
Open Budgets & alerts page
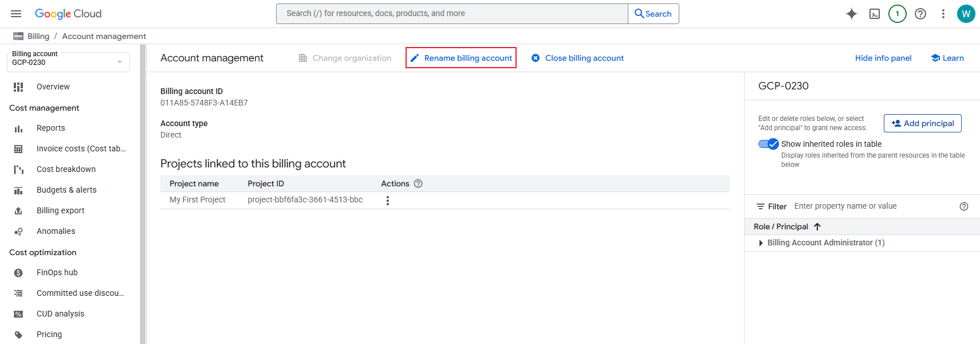[x=66, y=190]
